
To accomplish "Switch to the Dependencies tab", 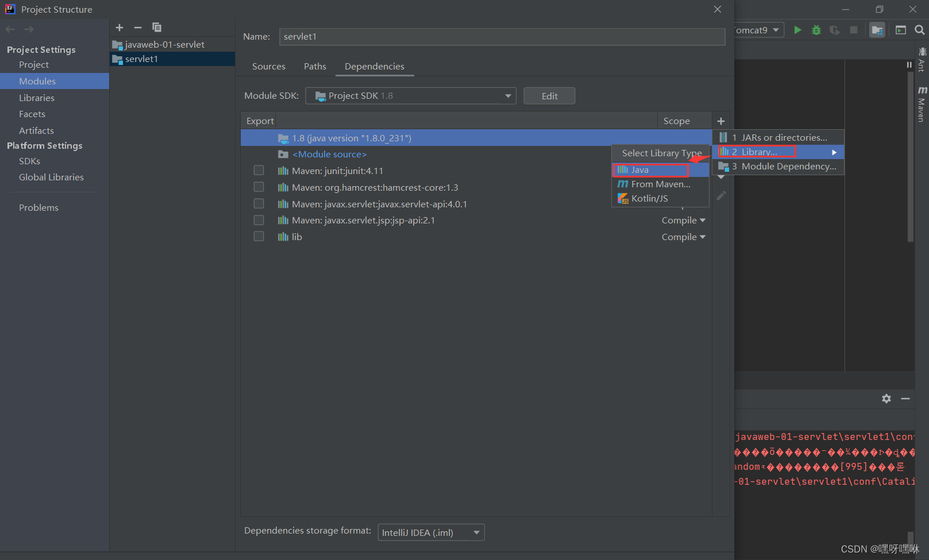I will pos(375,67).
